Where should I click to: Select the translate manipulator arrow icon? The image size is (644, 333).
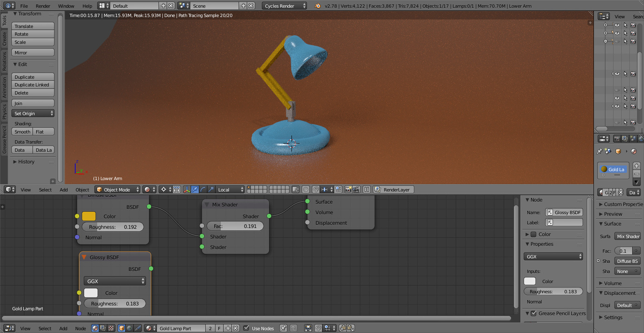point(195,189)
